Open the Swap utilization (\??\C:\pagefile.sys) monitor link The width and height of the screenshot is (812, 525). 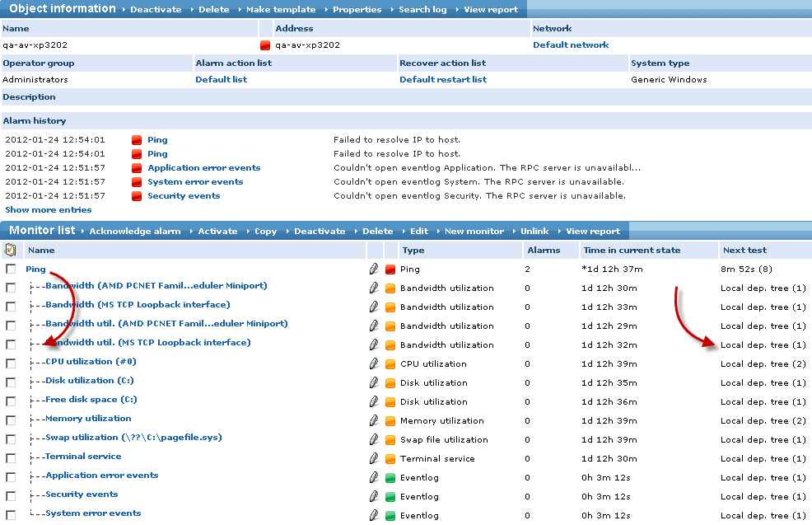click(133, 438)
